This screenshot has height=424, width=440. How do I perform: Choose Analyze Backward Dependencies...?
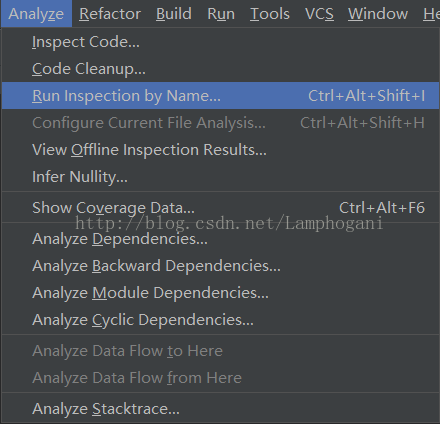[220, 266]
